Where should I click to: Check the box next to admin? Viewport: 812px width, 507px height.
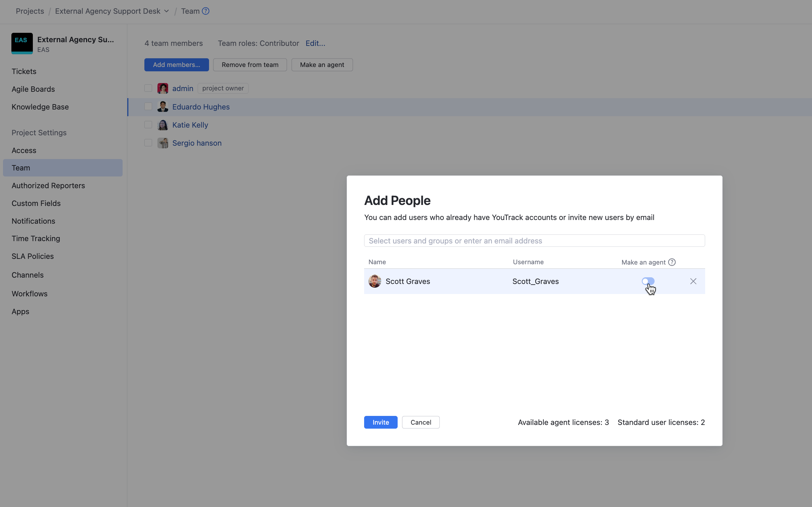148,88
